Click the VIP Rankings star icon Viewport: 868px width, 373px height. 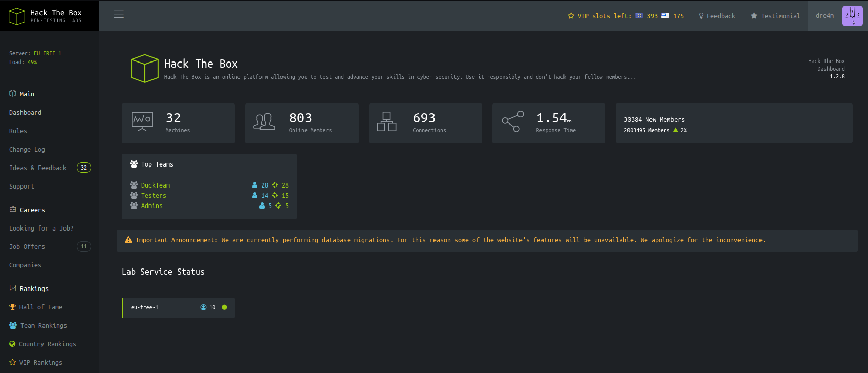pos(13,362)
